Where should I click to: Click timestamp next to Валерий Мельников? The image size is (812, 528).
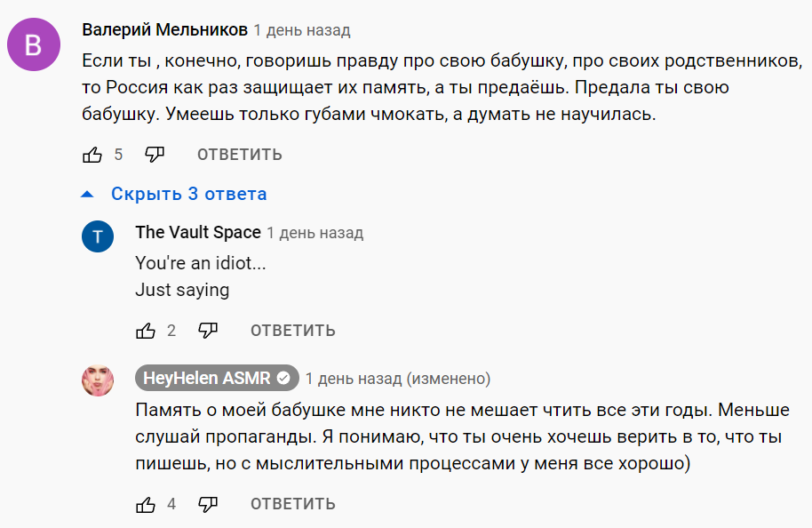[x=301, y=30]
